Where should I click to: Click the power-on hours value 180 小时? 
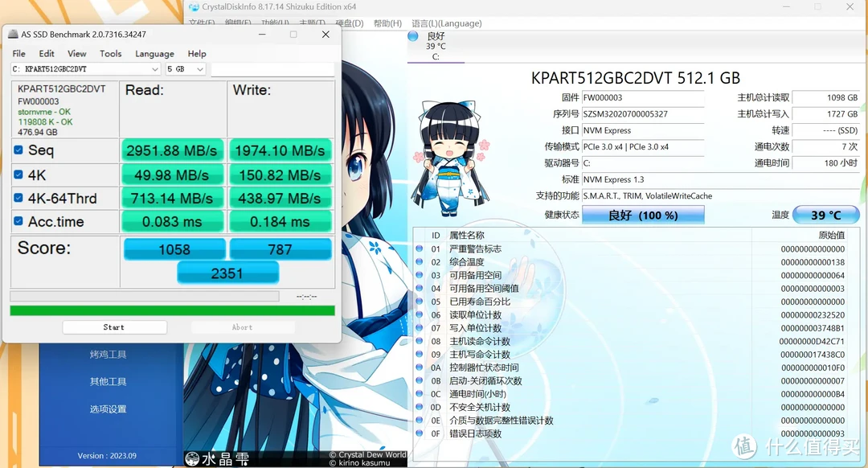click(826, 162)
